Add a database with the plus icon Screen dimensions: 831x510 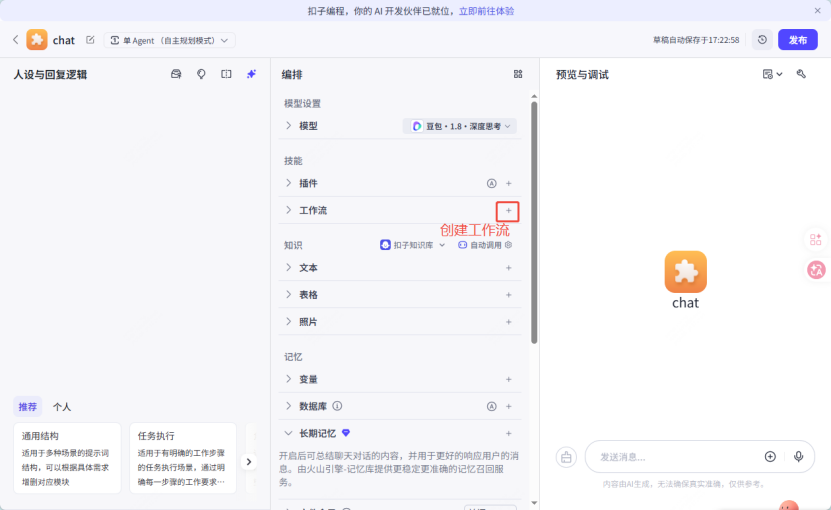[x=509, y=407]
